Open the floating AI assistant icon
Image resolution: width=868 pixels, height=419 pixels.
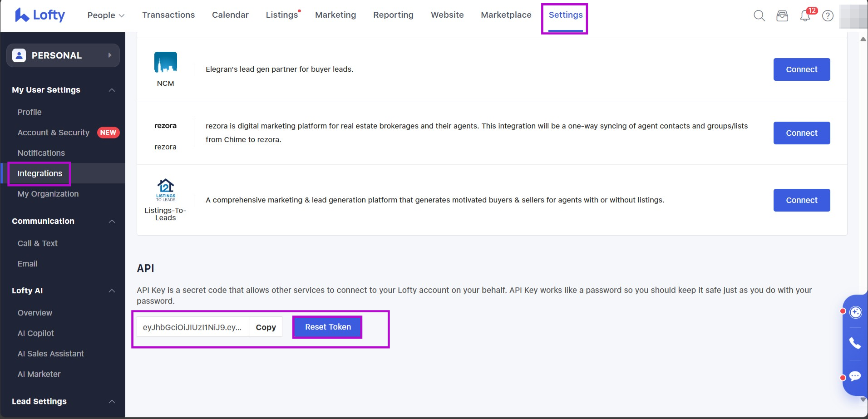coord(855,312)
